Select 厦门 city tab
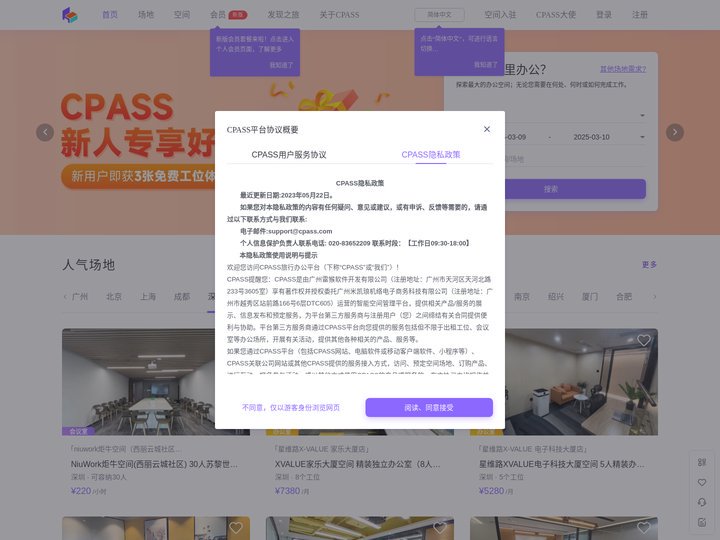This screenshot has height=540, width=720. click(590, 297)
